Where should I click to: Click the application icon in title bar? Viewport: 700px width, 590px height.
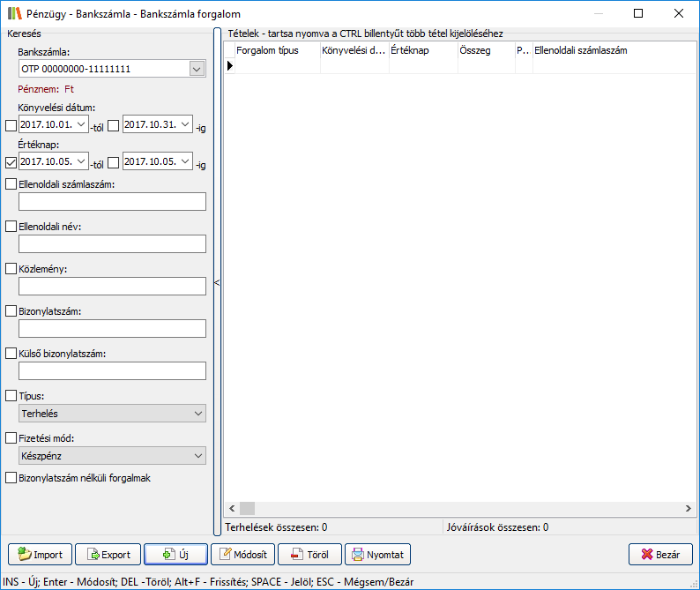click(14, 14)
